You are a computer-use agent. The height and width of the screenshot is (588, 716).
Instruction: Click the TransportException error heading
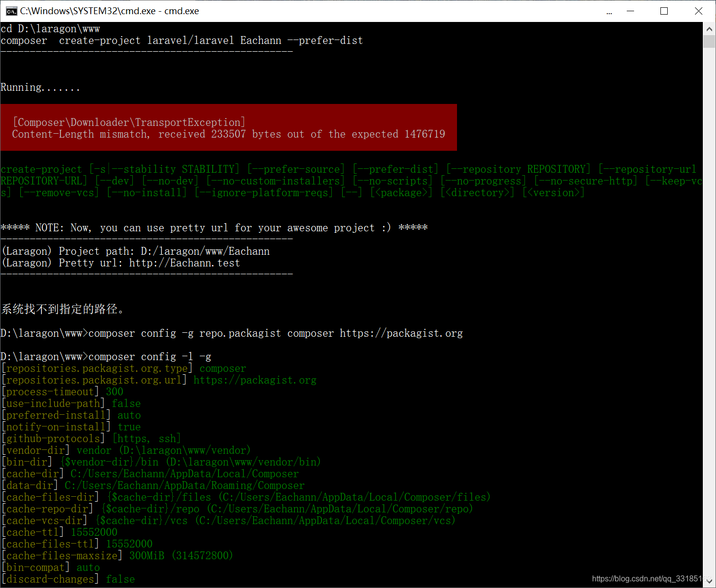click(x=129, y=122)
